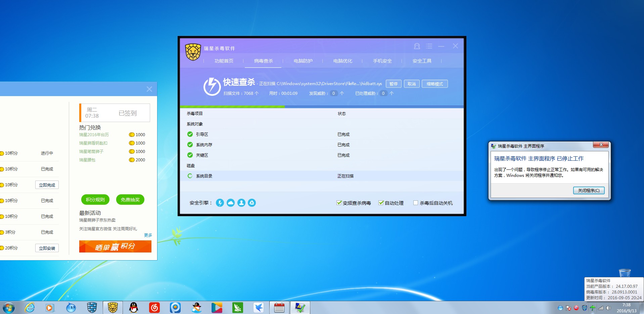The width and height of the screenshot is (644, 314).
Task: Open the 瑞星腰包 reward link
Action: (x=87, y=160)
